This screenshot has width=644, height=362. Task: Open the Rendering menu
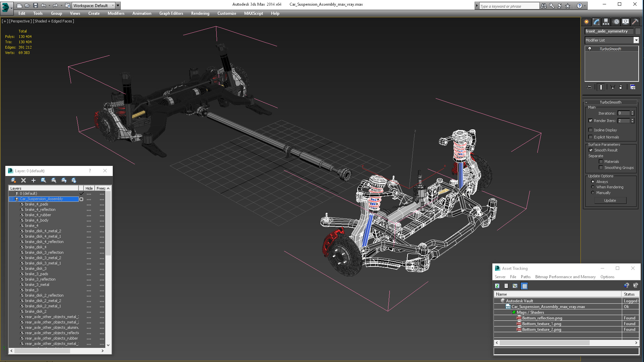(200, 13)
